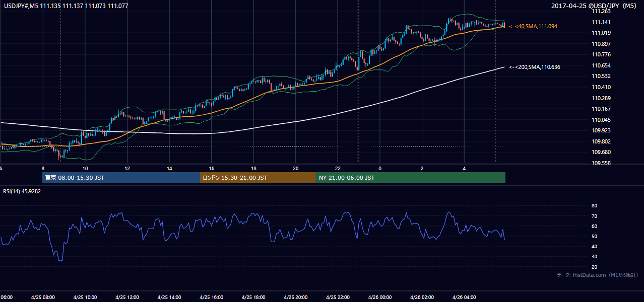Screen dimensions: 644x302
Task: Click RSI scale level 40
Action: 594,246
